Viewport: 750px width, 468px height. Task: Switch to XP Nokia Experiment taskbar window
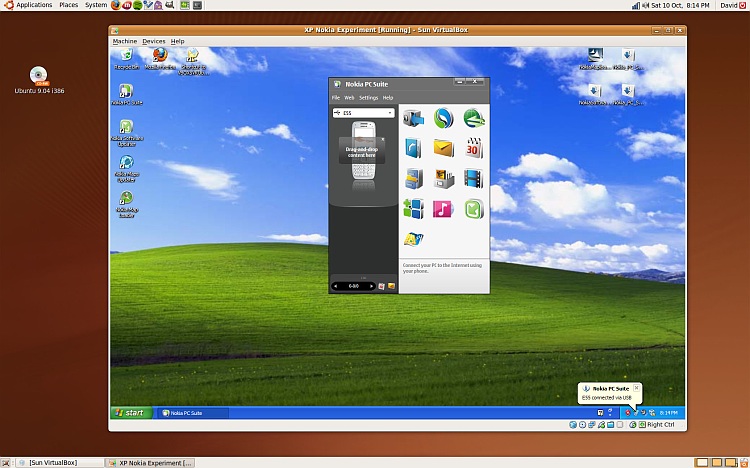[x=150, y=463]
